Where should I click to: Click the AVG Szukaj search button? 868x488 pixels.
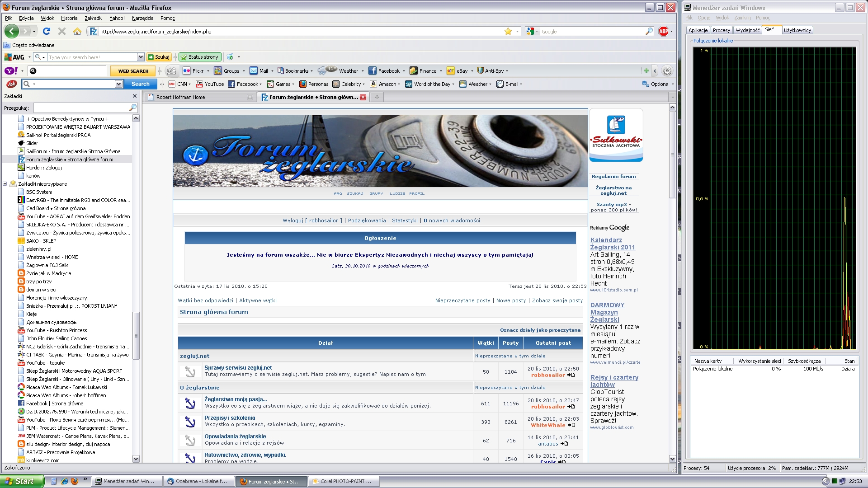coord(159,57)
